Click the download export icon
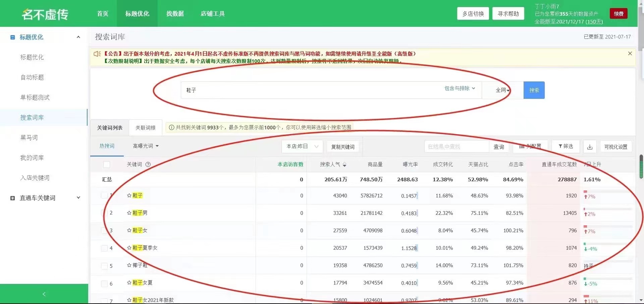644x304 pixels. click(x=590, y=147)
